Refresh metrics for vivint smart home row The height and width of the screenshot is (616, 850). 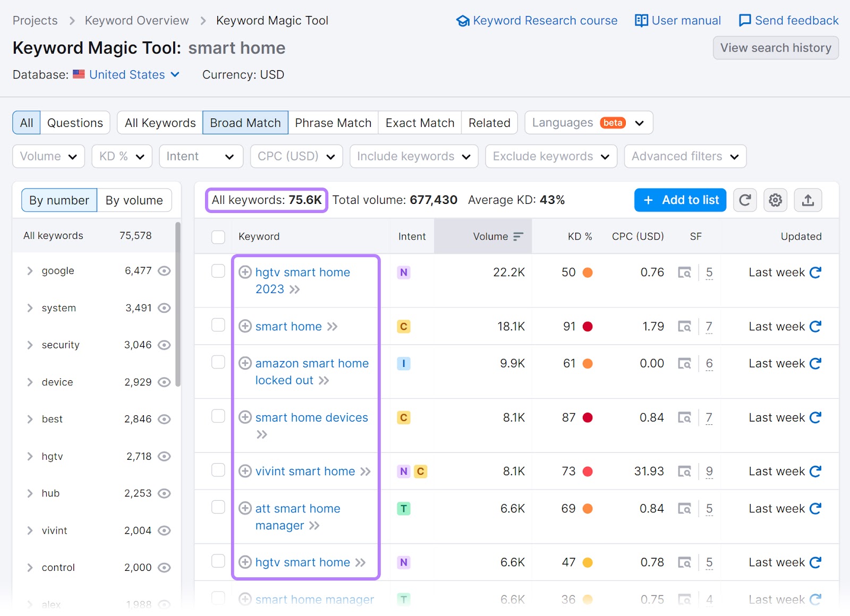tap(814, 471)
